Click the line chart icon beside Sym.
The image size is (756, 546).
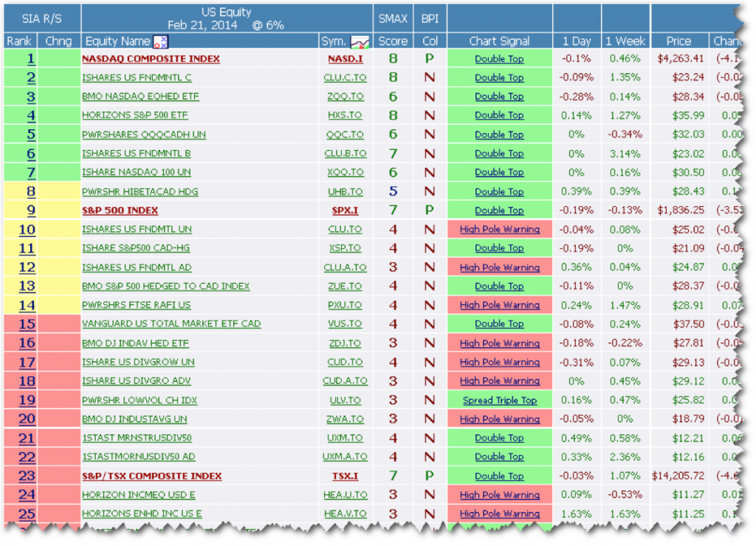point(360,41)
